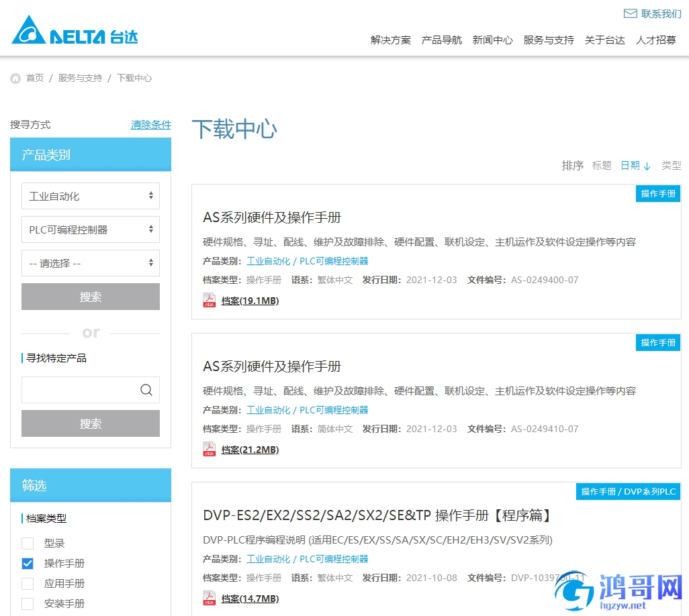Open the 工业自动化 dropdown
The width and height of the screenshot is (689, 616).
tap(91, 196)
